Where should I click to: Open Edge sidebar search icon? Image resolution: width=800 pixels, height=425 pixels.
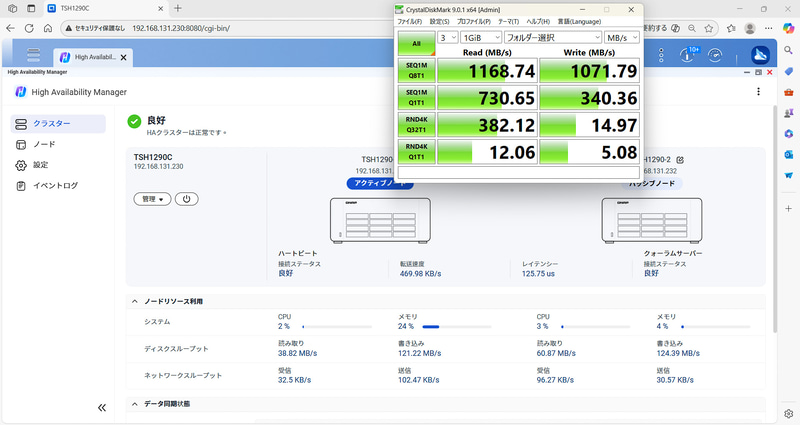point(789,50)
